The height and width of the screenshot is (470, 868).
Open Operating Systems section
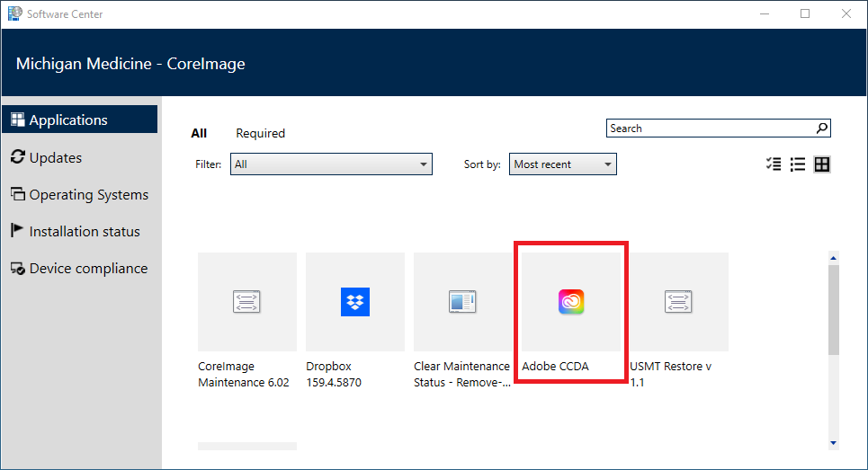[88, 194]
